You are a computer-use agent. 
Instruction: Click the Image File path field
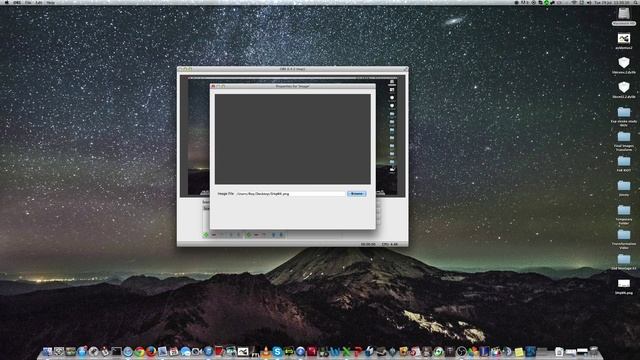[x=291, y=193]
